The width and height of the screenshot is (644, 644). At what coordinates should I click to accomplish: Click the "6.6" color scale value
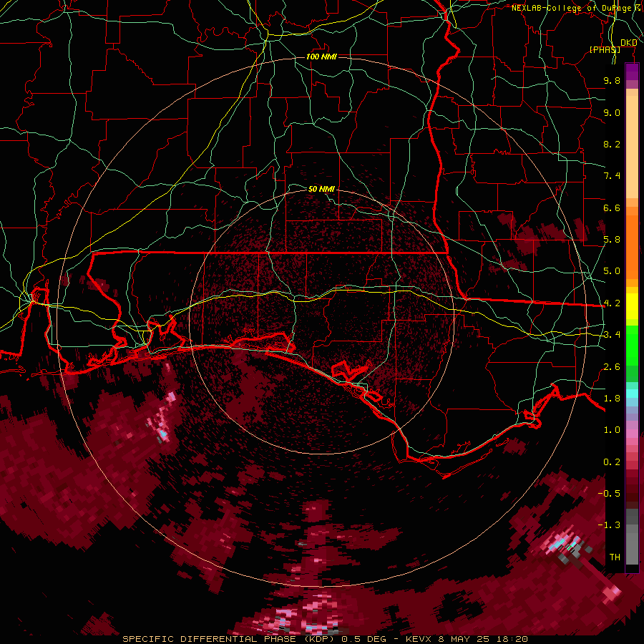tap(612, 208)
